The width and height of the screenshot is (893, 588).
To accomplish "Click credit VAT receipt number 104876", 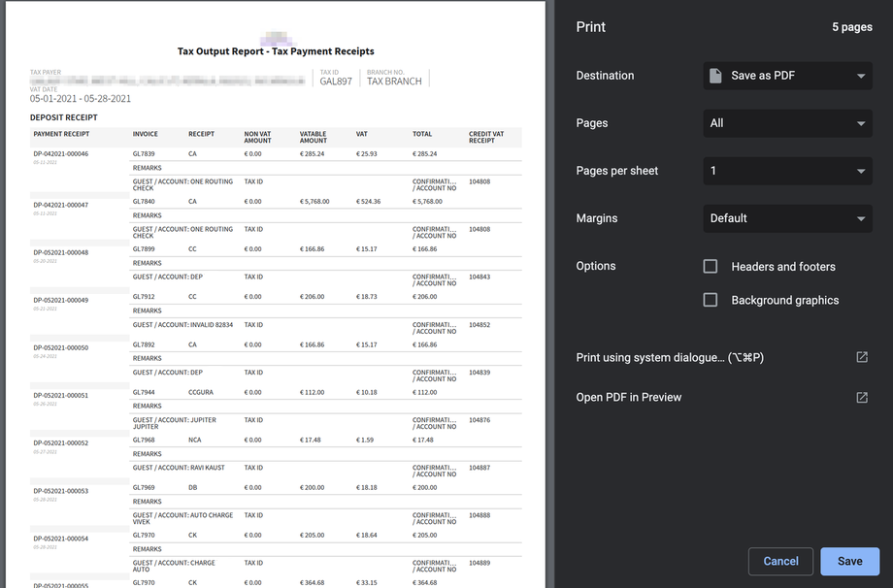I will coord(480,420).
